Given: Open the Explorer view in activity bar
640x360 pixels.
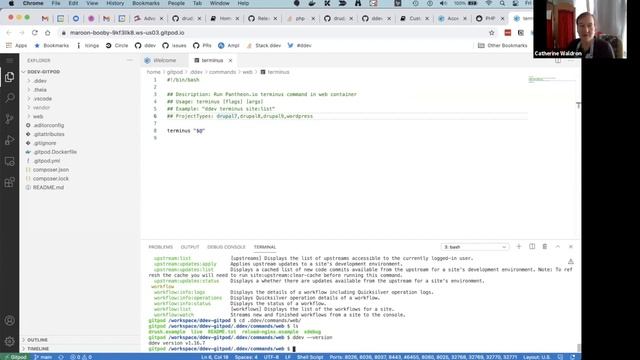Looking at the screenshot, I should [9, 77].
